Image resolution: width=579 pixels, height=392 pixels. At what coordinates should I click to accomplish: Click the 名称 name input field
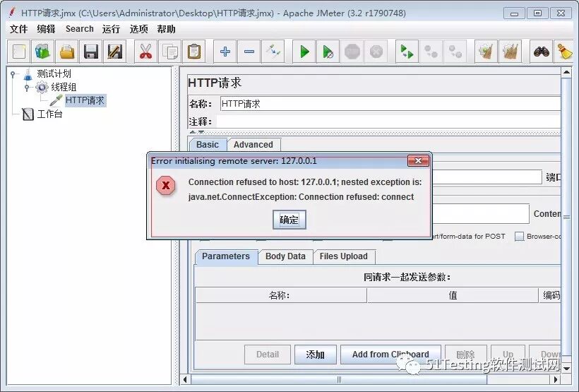390,104
